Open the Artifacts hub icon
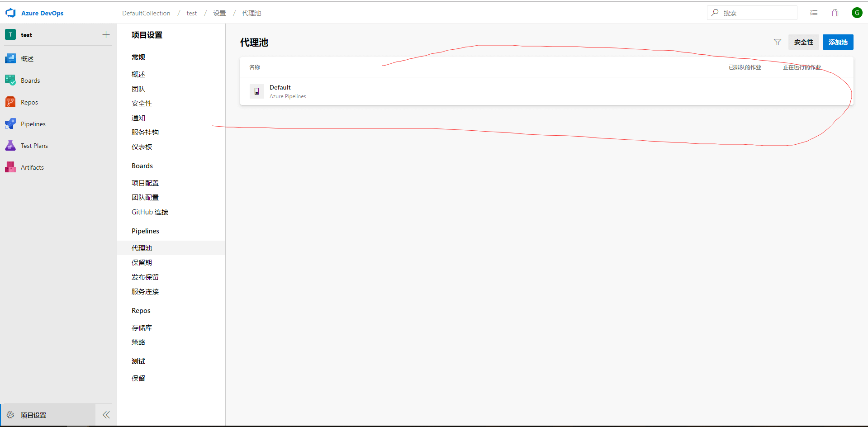 pos(10,167)
